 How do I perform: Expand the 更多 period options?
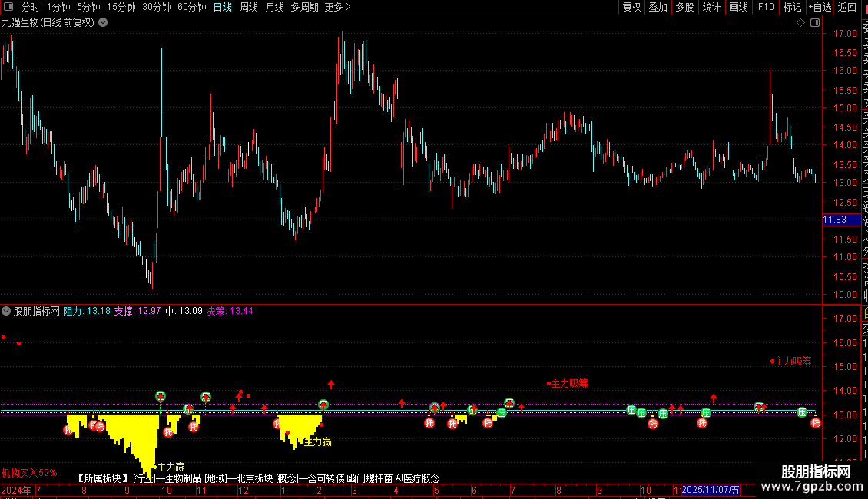pos(337,7)
